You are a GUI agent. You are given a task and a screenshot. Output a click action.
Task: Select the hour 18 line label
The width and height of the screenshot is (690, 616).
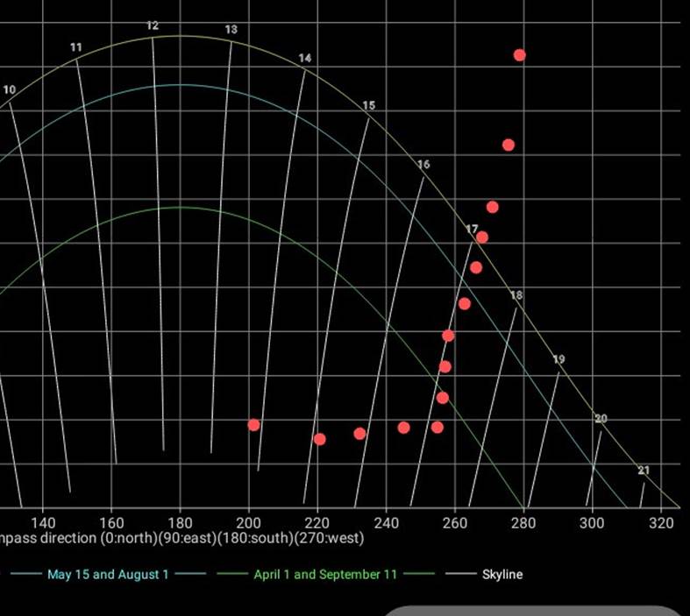click(x=516, y=296)
